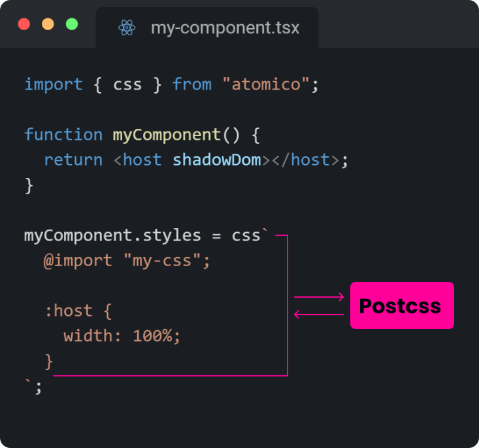This screenshot has width=479, height=448.
Task: Click the return keyword
Action: pyautogui.click(x=73, y=160)
